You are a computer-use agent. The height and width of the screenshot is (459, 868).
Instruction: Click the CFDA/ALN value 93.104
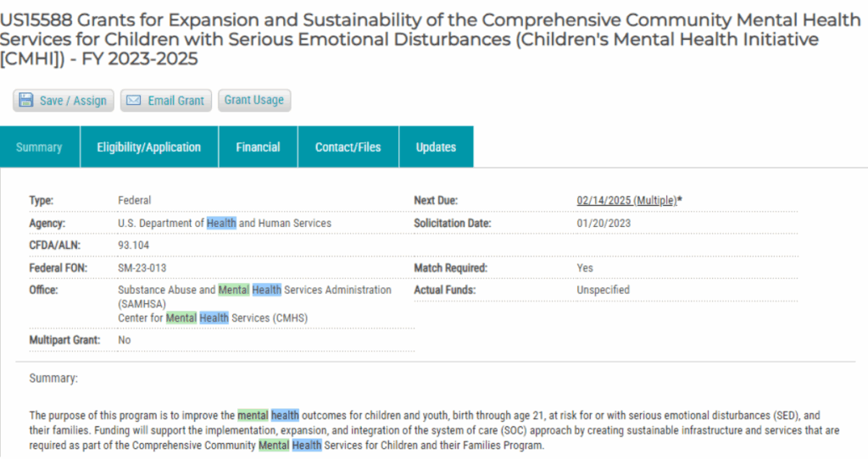click(x=134, y=246)
